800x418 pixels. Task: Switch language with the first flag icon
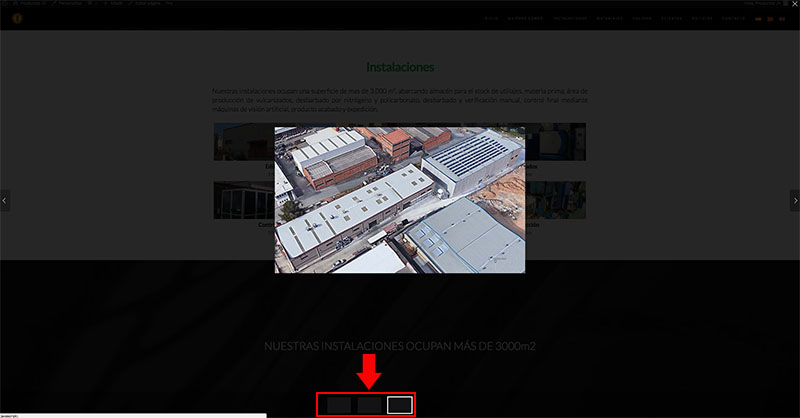[759, 19]
